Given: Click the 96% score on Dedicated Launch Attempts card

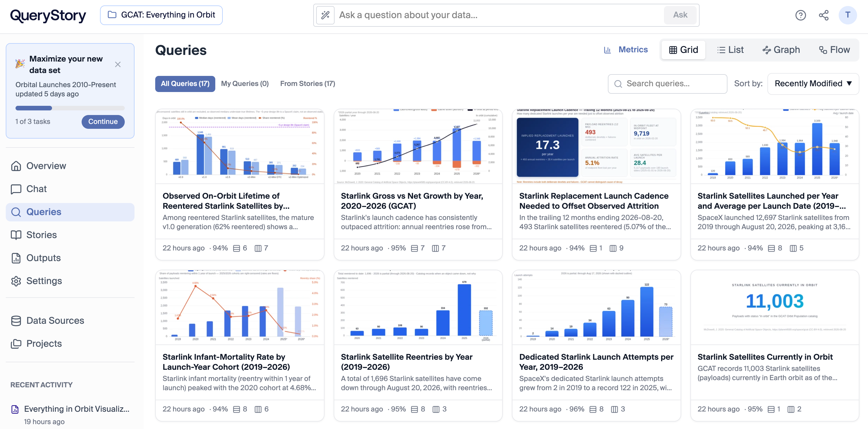Looking at the screenshot, I should click(x=577, y=409).
